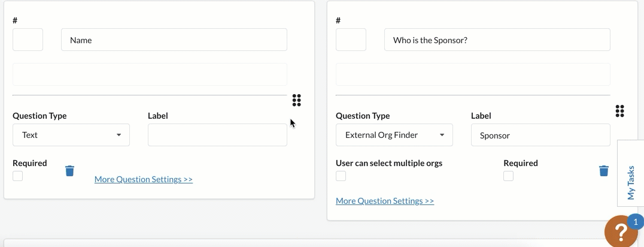Delete the Name question with trash icon
This screenshot has height=247, width=644.
tap(70, 171)
